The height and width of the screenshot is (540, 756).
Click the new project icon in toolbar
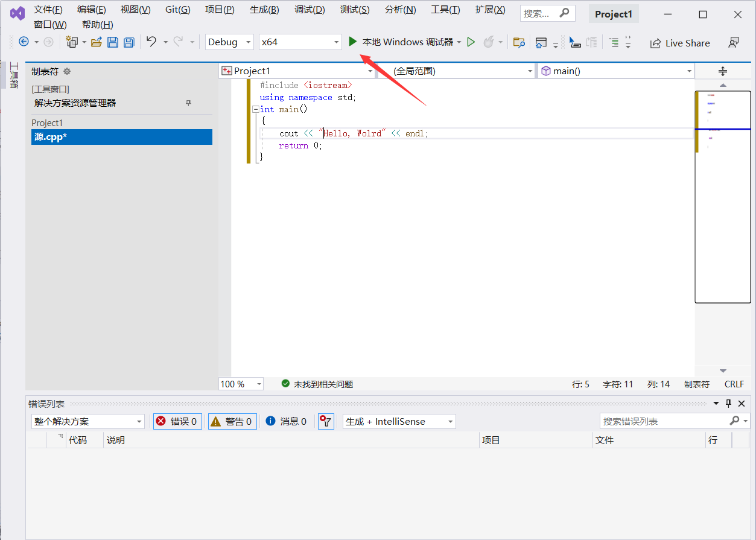[x=72, y=42]
